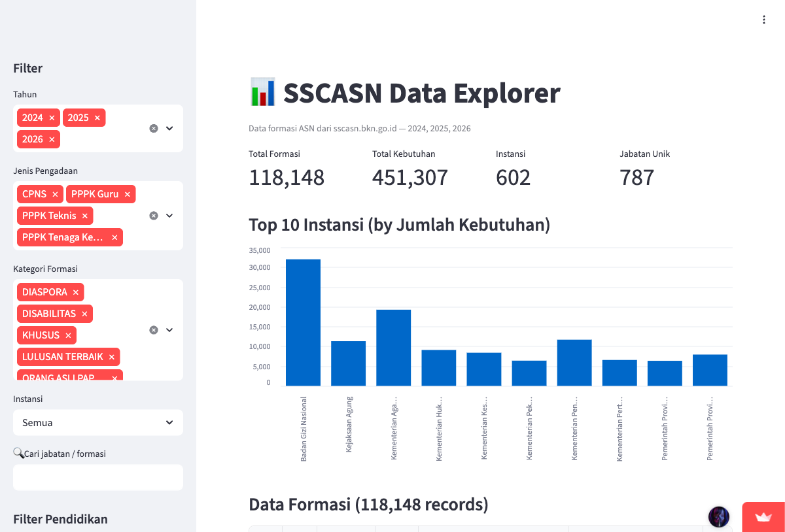Open the Instansi Semua dropdown

[x=98, y=423]
